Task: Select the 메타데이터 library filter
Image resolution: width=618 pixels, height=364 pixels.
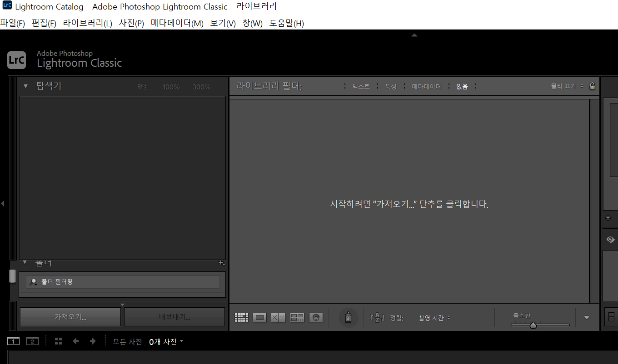Action: tap(426, 86)
